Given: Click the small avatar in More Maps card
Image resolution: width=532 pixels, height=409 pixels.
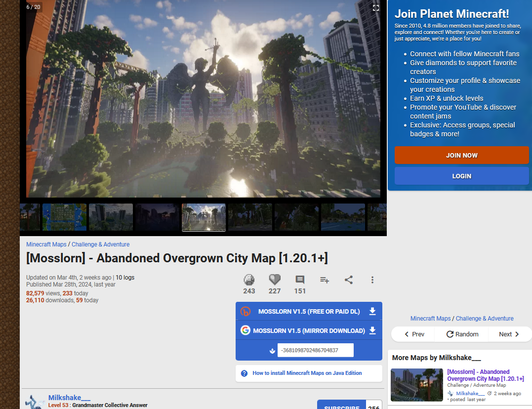Looking at the screenshot, I should tap(450, 393).
